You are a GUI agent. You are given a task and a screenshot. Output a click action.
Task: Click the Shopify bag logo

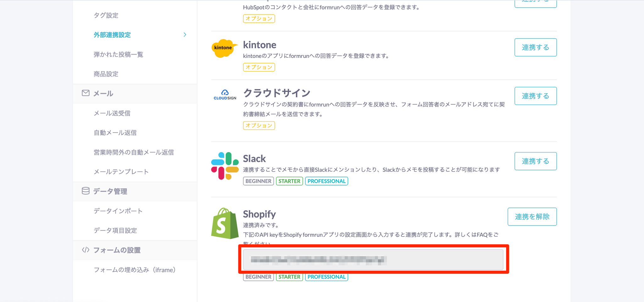pyautogui.click(x=225, y=223)
